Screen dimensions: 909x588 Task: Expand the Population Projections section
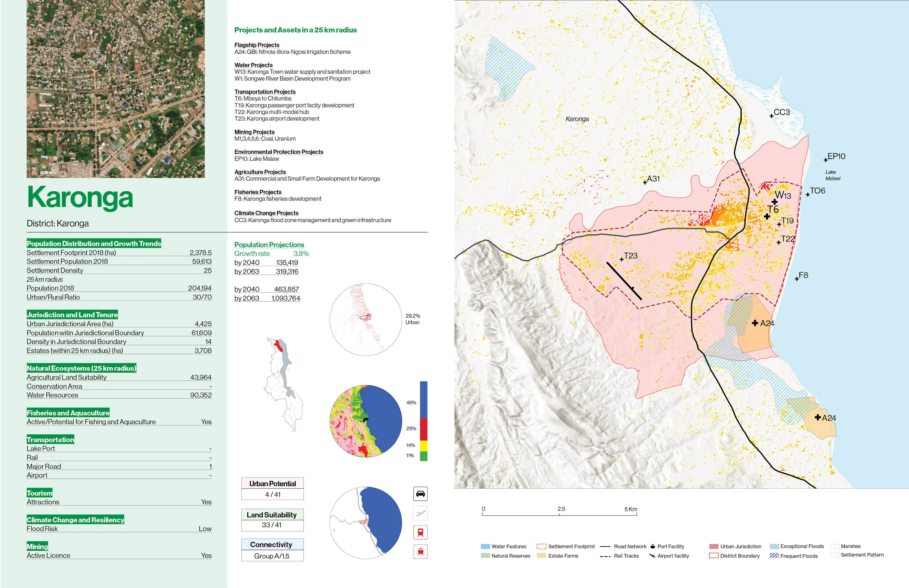(269, 244)
